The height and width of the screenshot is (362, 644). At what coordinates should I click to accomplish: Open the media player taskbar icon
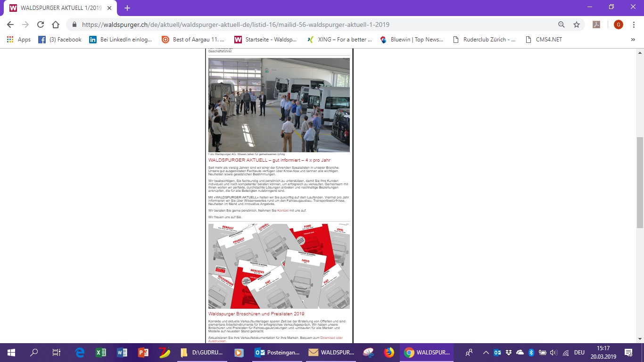[x=239, y=353]
